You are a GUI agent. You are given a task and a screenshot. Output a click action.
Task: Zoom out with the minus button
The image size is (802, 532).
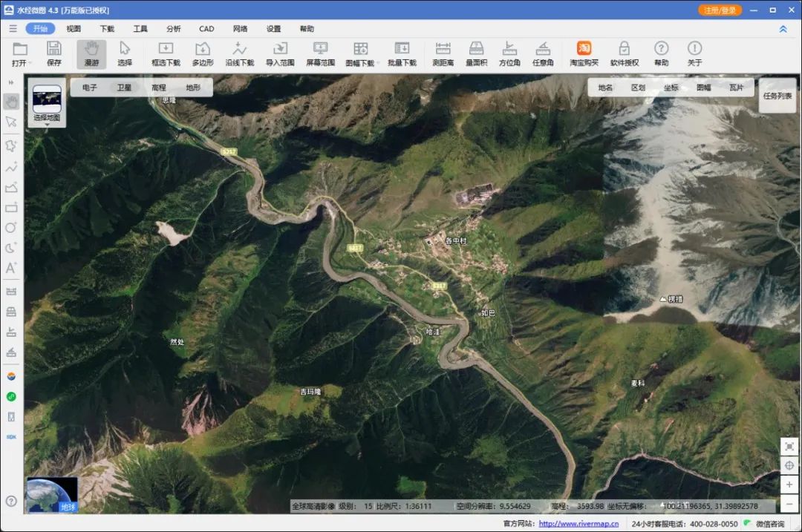(x=789, y=504)
